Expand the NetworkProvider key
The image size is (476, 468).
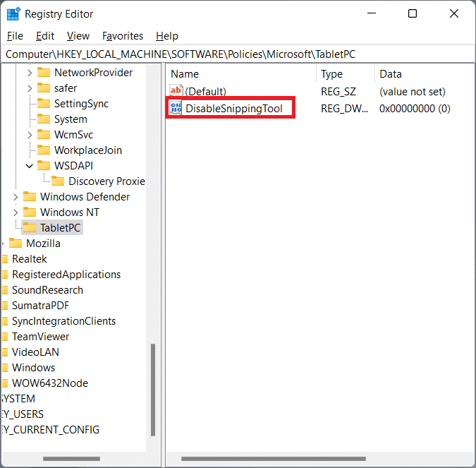click(30, 73)
